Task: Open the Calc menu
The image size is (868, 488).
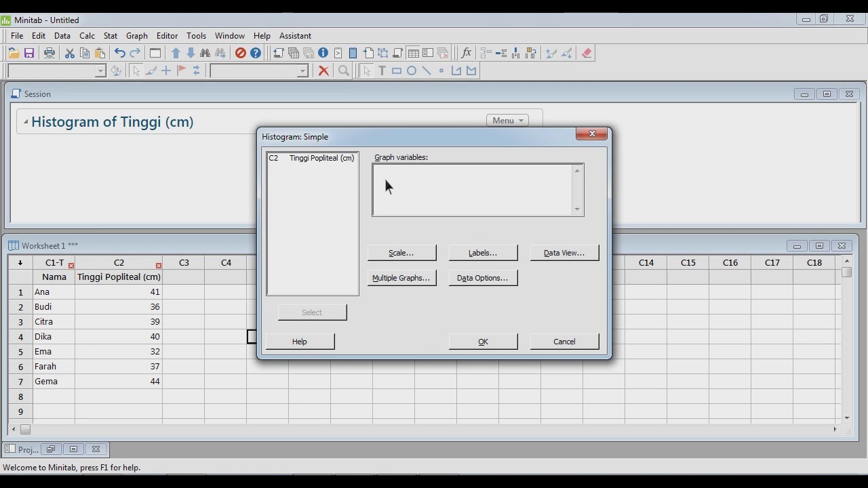Action: point(87,35)
